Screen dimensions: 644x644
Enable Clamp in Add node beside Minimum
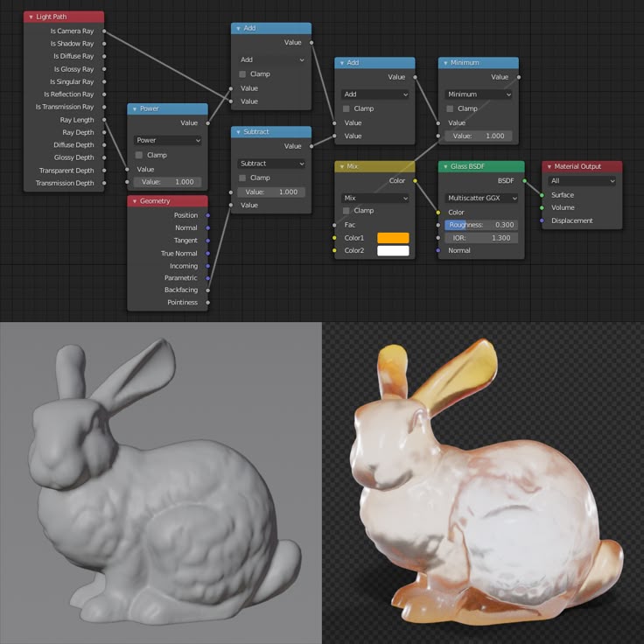click(346, 108)
